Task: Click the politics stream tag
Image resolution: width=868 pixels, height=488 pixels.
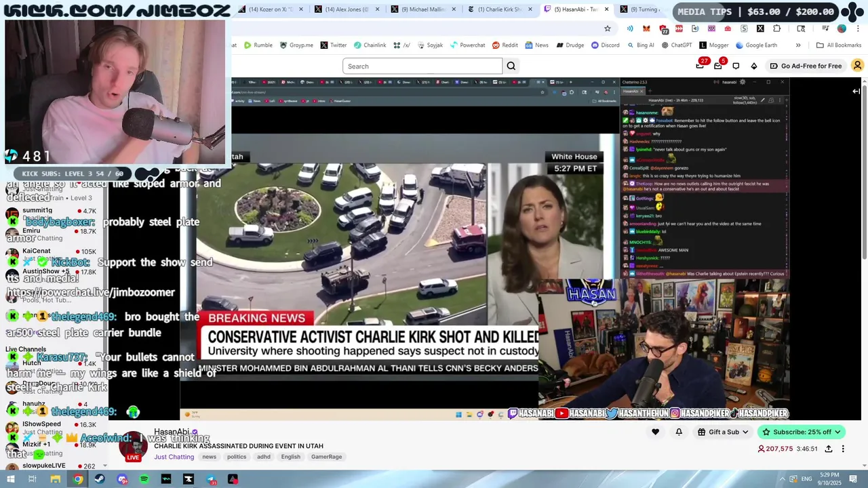Action: coord(237,457)
